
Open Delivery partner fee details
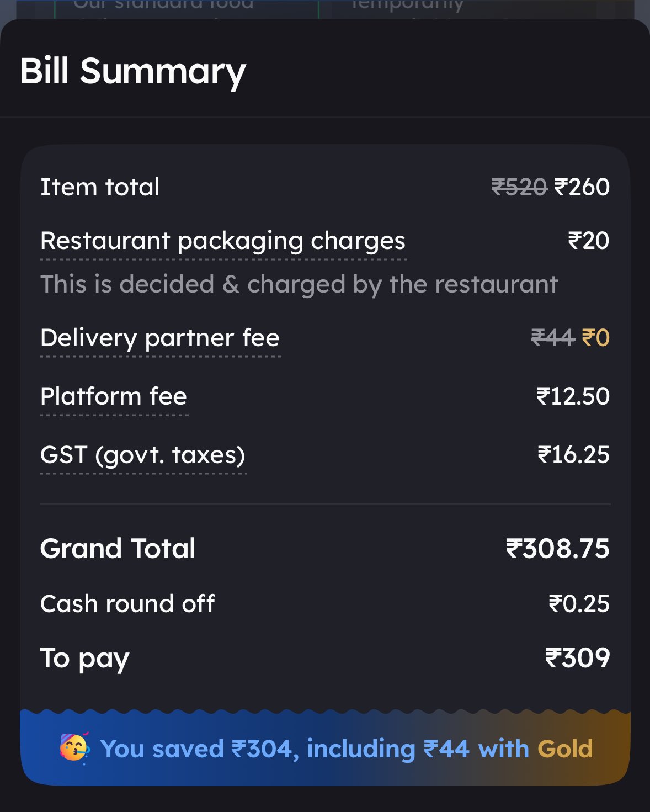pos(160,338)
